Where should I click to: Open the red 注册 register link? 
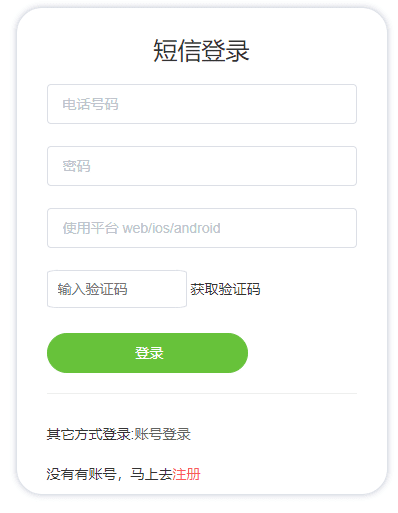click(x=186, y=474)
